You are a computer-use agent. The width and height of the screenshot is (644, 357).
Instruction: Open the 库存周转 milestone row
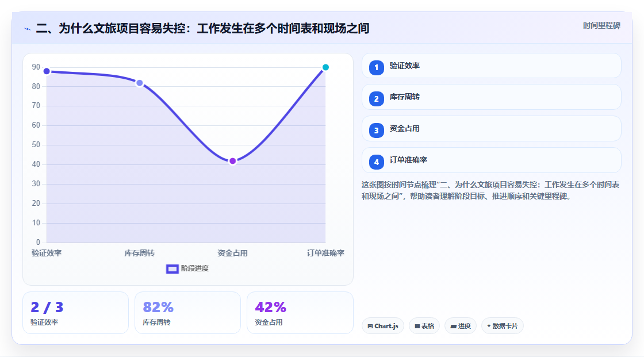(491, 97)
